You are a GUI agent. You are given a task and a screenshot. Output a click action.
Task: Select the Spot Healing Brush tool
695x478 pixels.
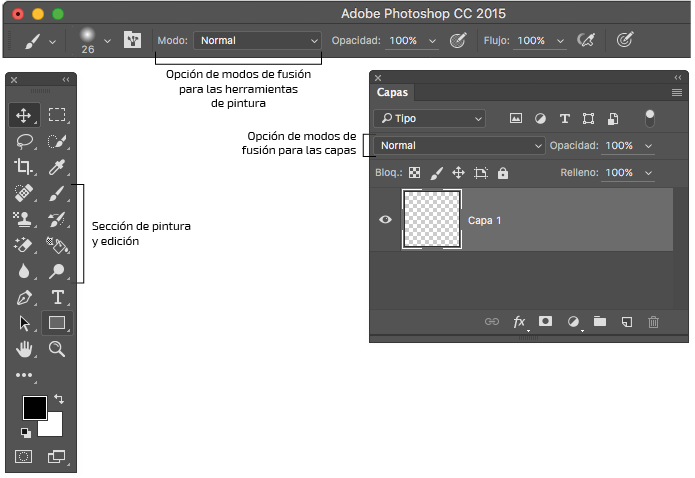pyautogui.click(x=24, y=193)
